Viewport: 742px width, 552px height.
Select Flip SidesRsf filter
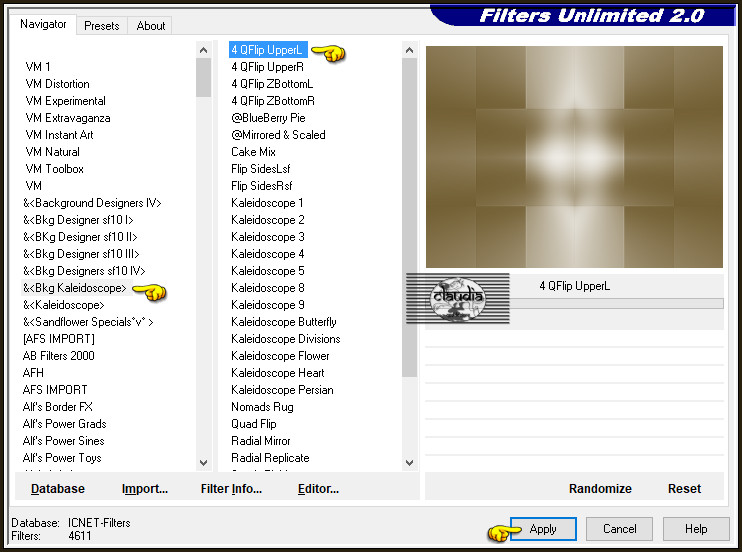click(x=262, y=186)
